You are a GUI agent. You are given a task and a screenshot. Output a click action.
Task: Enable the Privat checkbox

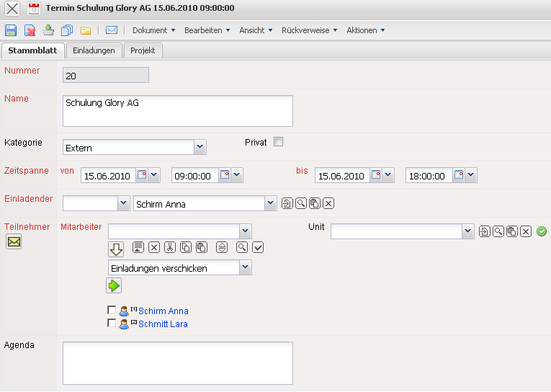[x=278, y=142]
